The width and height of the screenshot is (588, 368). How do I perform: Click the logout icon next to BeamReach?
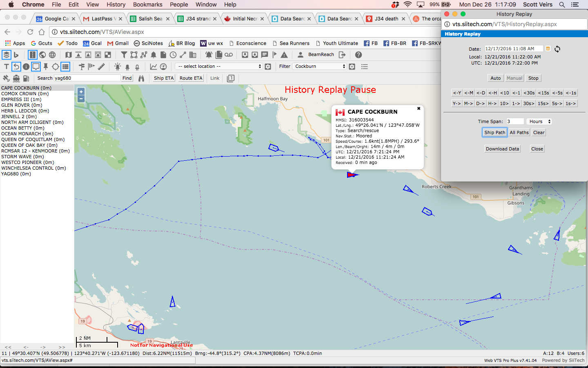(x=342, y=55)
